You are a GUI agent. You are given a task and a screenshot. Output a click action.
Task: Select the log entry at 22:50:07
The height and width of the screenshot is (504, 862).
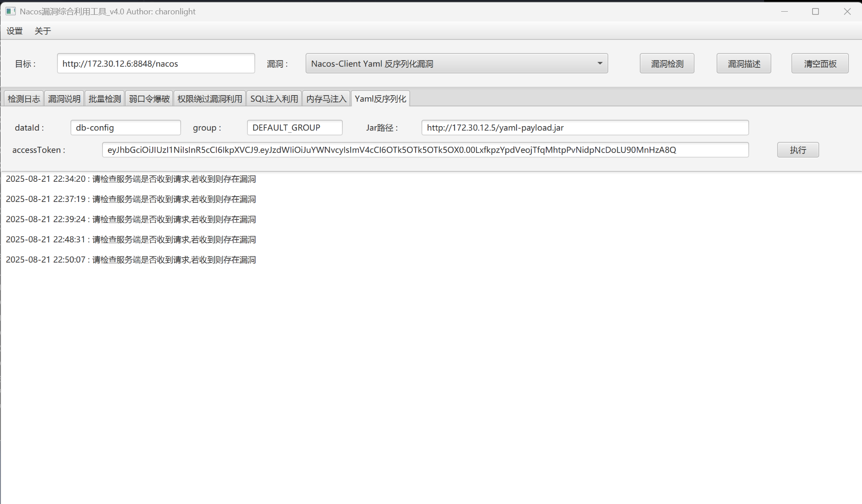point(131,260)
